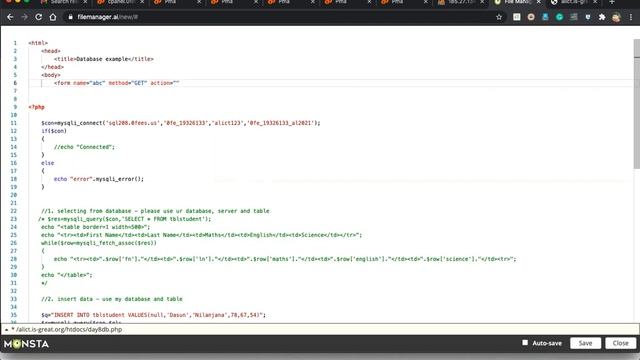Click line number 23 in gutter

[x=13, y=219]
